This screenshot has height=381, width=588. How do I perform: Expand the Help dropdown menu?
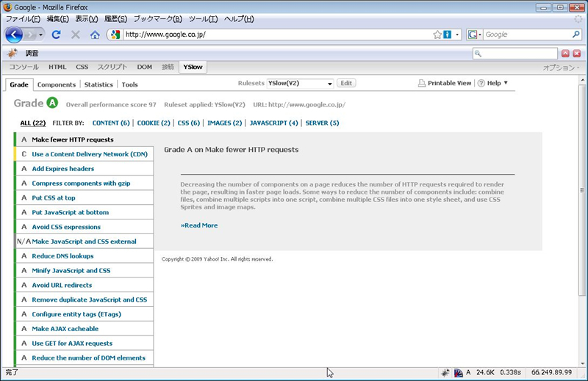(492, 83)
